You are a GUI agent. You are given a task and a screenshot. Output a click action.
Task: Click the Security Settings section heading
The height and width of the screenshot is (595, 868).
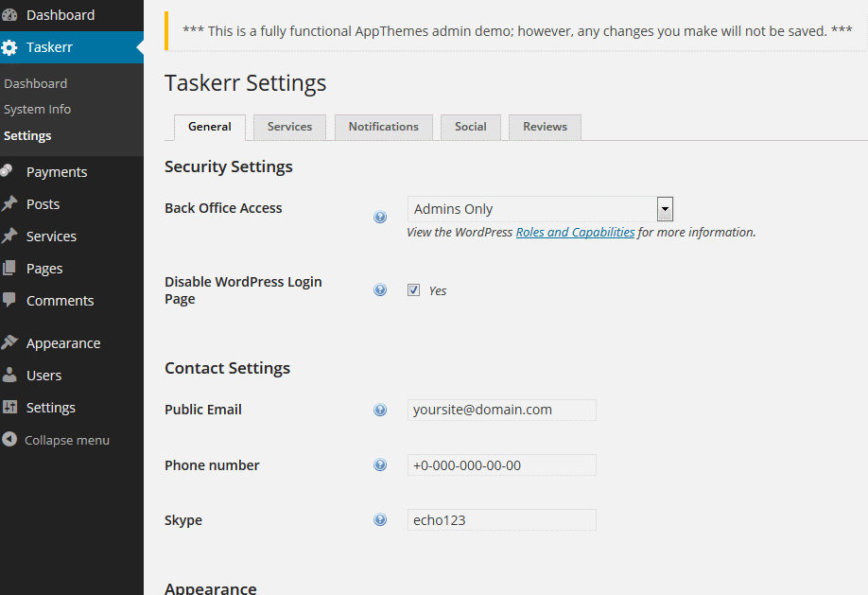pos(229,166)
